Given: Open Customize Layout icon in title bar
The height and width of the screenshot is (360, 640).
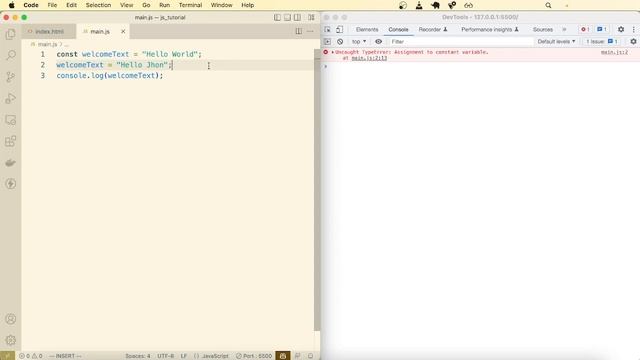Looking at the screenshot, I should coord(311,17).
